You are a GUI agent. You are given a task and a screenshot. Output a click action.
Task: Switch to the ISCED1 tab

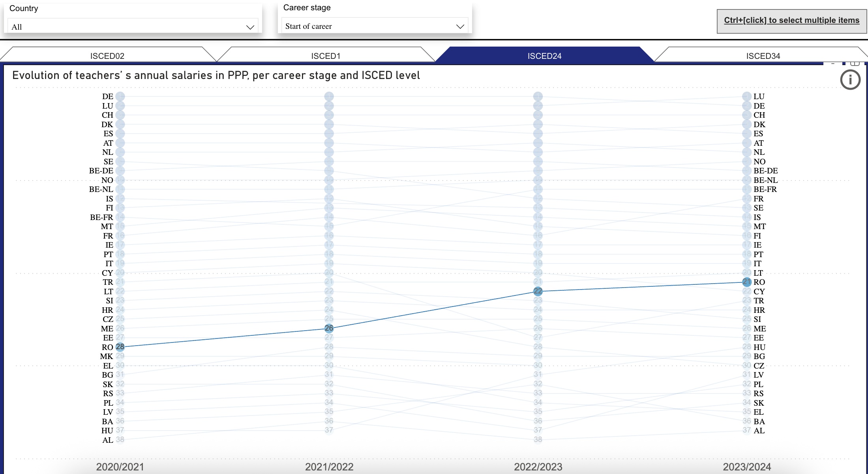[x=326, y=56]
